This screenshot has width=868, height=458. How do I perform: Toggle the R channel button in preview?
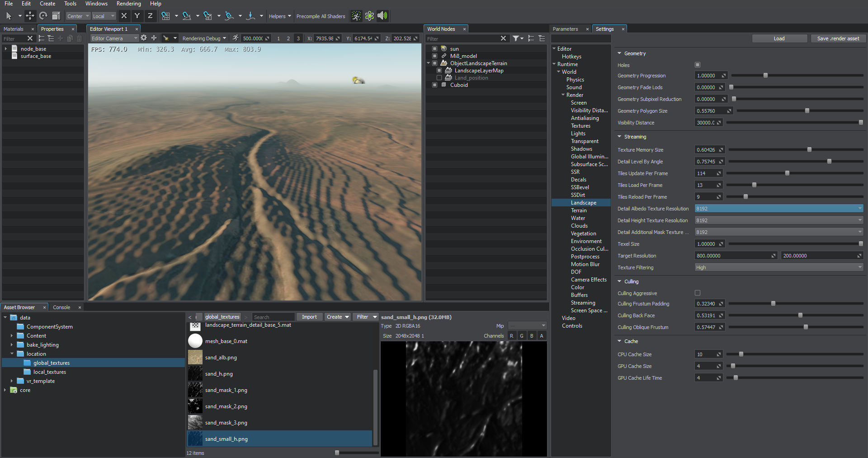click(x=511, y=336)
